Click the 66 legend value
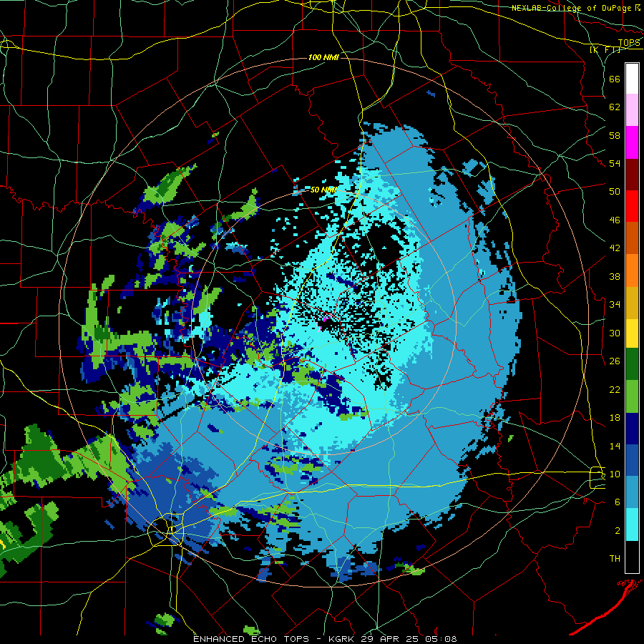Viewport: 644px width, 644px height. coord(615,79)
